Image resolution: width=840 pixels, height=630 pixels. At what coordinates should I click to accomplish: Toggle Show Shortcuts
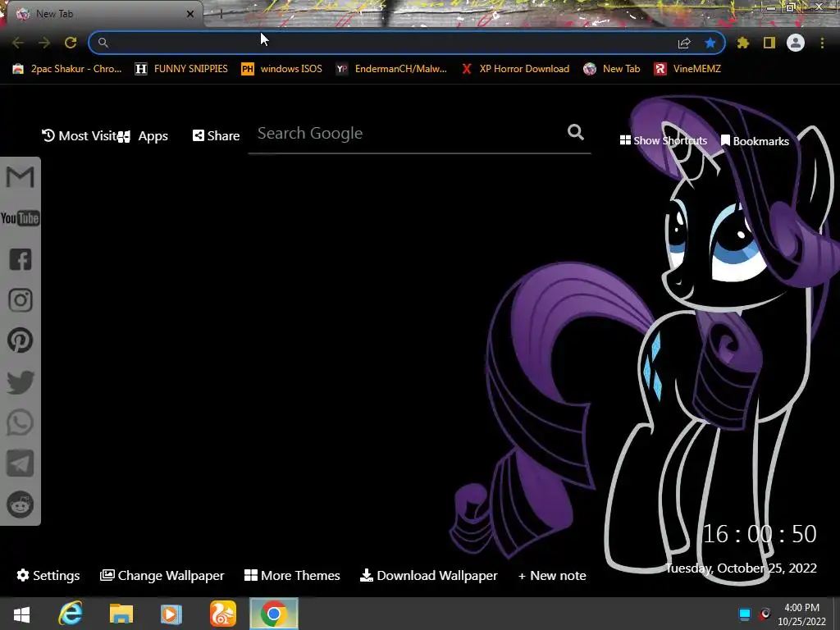(x=663, y=141)
